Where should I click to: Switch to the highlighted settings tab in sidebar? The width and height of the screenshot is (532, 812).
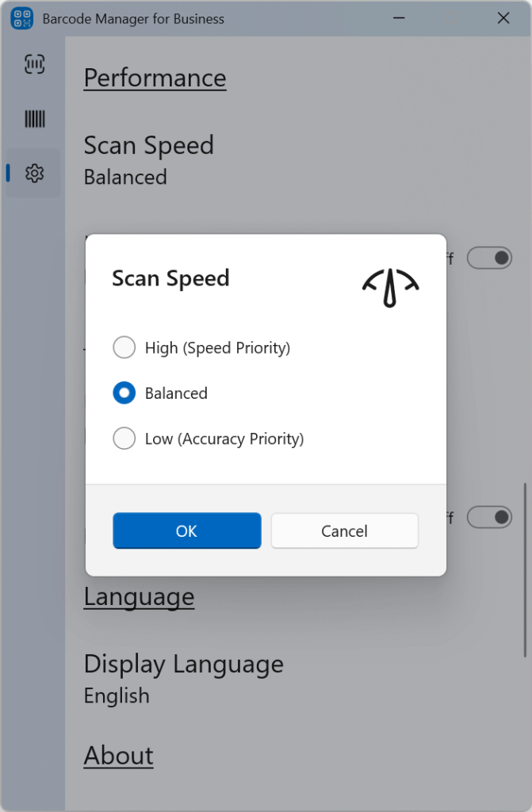point(33,173)
